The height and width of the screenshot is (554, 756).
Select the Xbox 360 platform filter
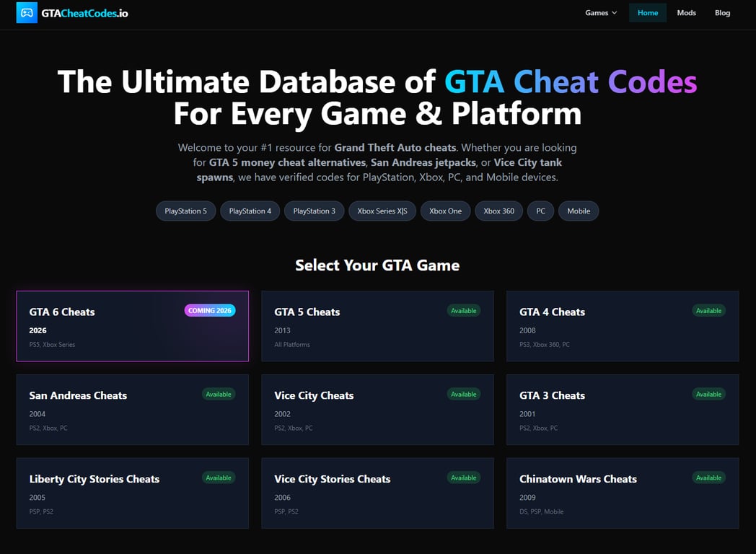[x=498, y=211]
